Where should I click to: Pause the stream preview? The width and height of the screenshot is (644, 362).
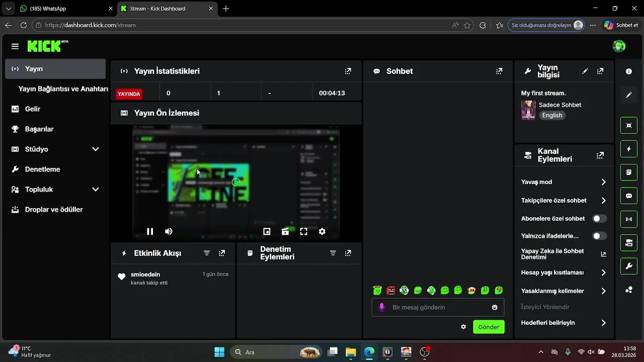[149, 231]
